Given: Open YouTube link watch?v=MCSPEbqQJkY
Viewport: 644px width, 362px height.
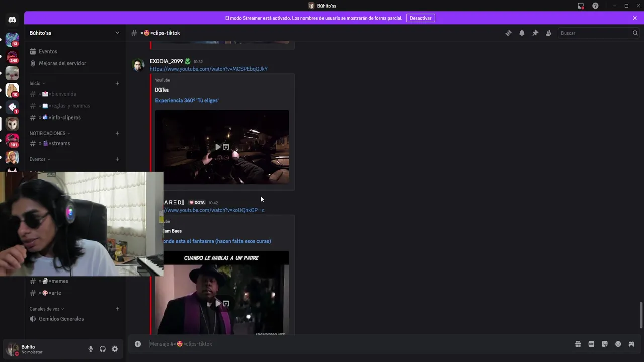Looking at the screenshot, I should 209,69.
